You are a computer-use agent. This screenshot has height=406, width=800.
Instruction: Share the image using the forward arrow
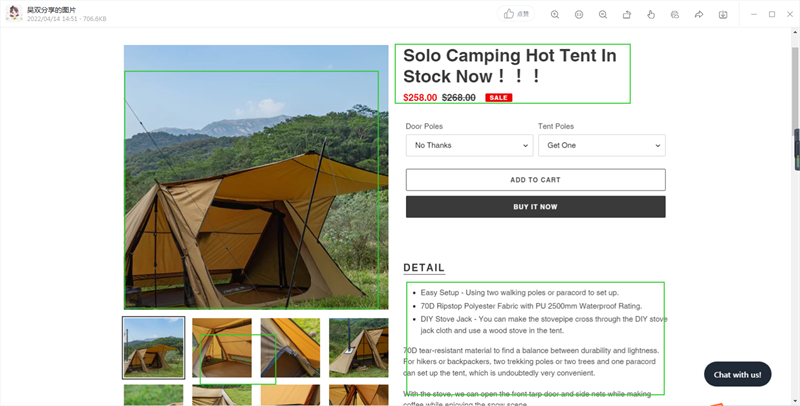tap(698, 15)
